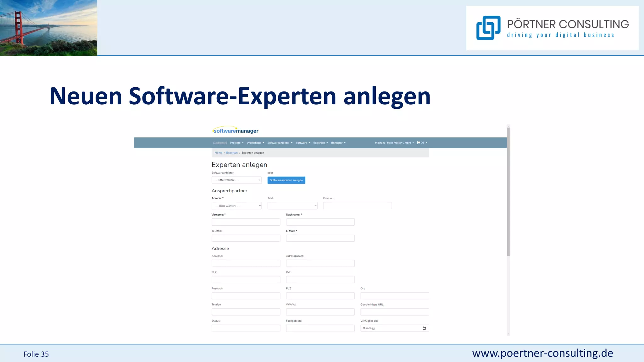The image size is (644, 362).
Task: Click the Adresse input field
Action: 246,263
